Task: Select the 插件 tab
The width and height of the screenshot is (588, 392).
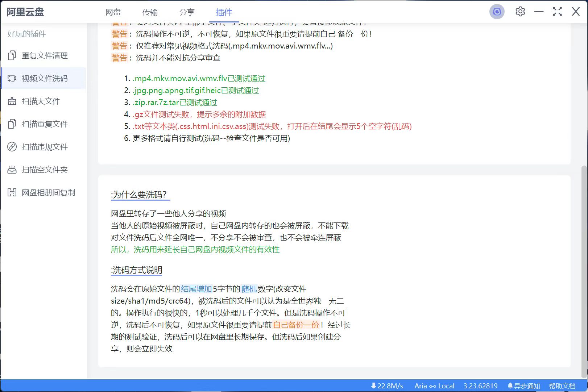Action: (x=224, y=12)
